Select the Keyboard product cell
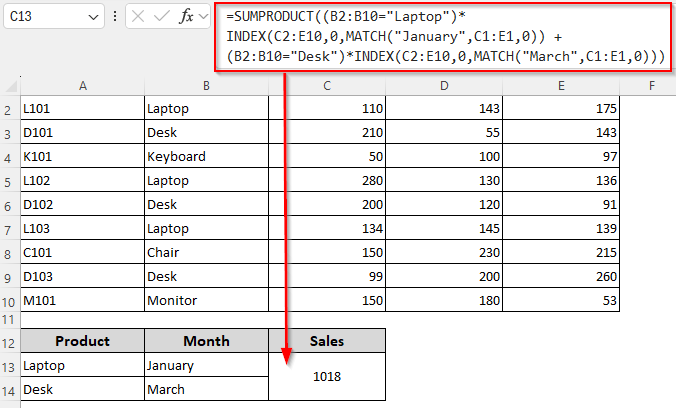This screenshot has height=408, width=676. click(207, 156)
